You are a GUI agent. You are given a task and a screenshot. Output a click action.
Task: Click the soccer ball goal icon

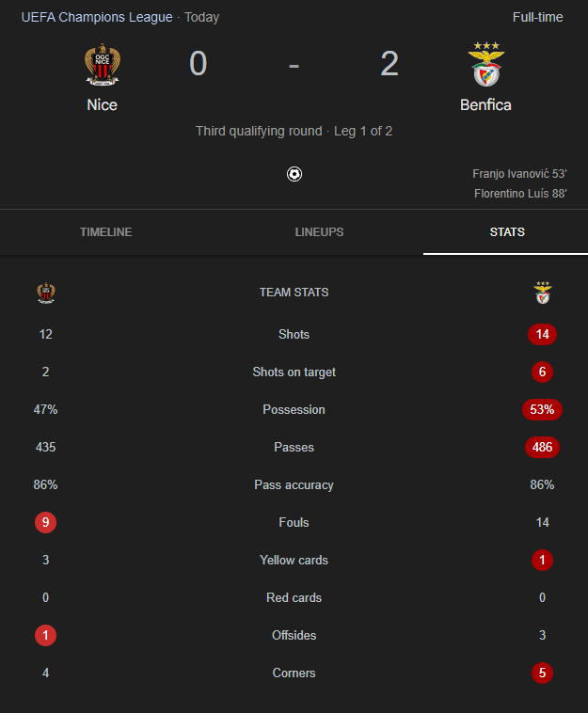(x=294, y=174)
